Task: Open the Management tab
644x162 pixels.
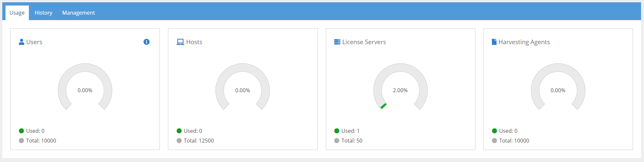Action: pyautogui.click(x=78, y=13)
